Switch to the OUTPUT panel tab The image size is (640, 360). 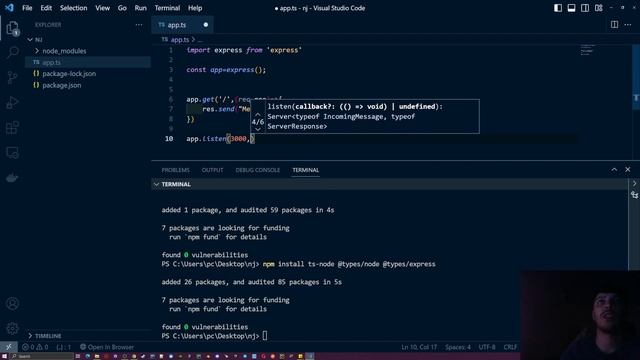(212, 170)
